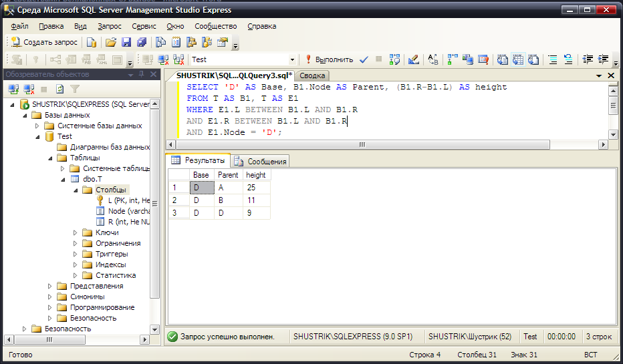The width and height of the screenshot is (623, 364).
Task: Click the Создать запрос new query button
Action: [x=45, y=42]
